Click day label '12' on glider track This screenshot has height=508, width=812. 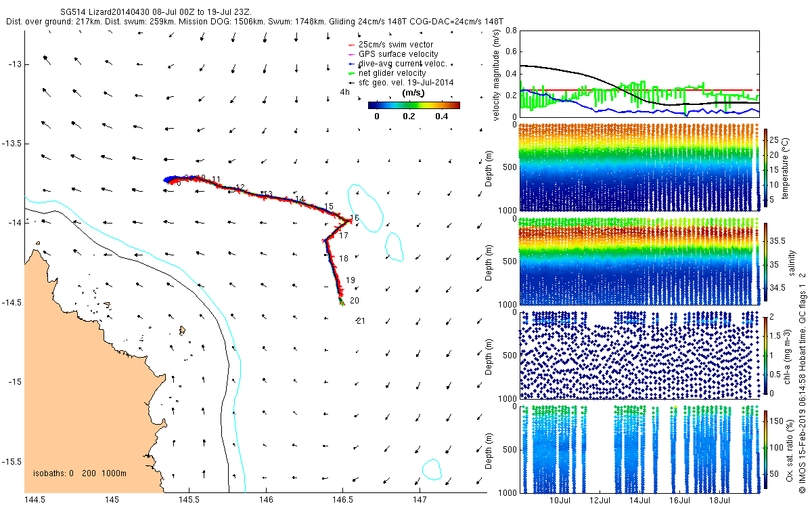coord(240,188)
